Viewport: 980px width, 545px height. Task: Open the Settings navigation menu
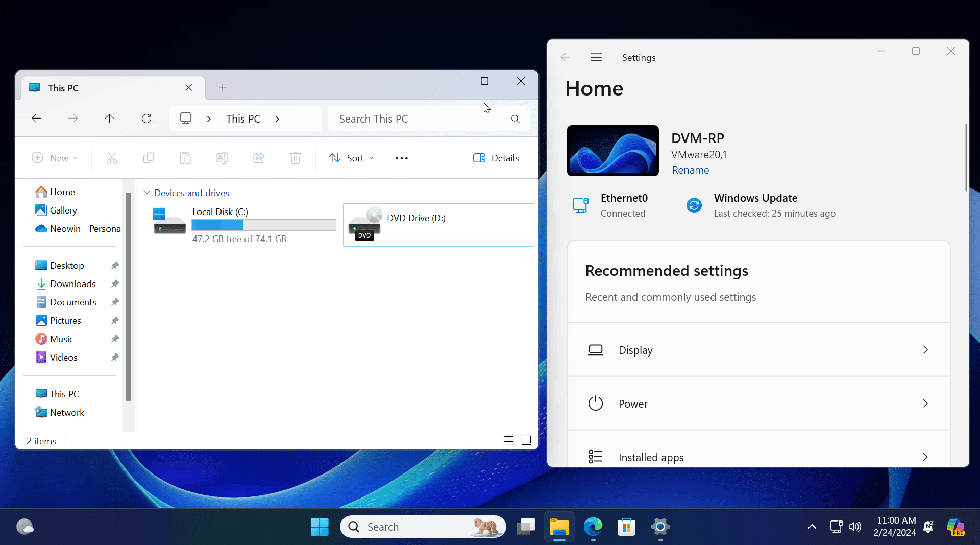click(x=596, y=57)
